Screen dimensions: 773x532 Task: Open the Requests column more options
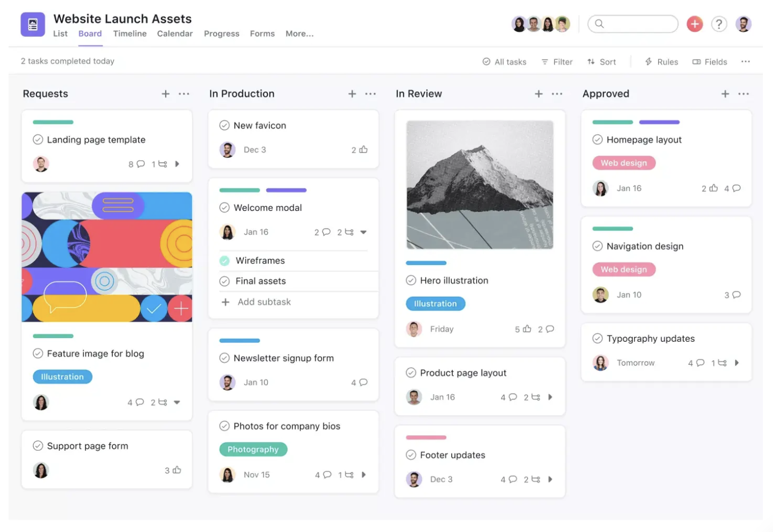pos(184,94)
